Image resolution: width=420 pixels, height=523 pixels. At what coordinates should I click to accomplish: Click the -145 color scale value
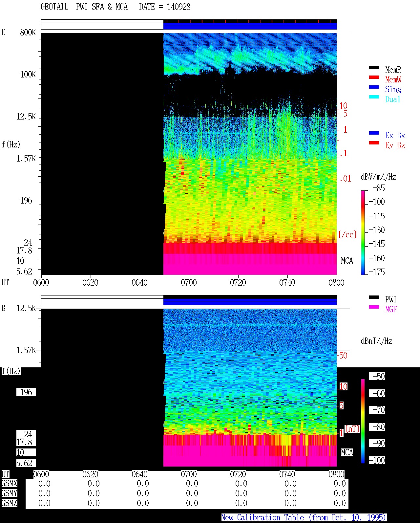377,244
